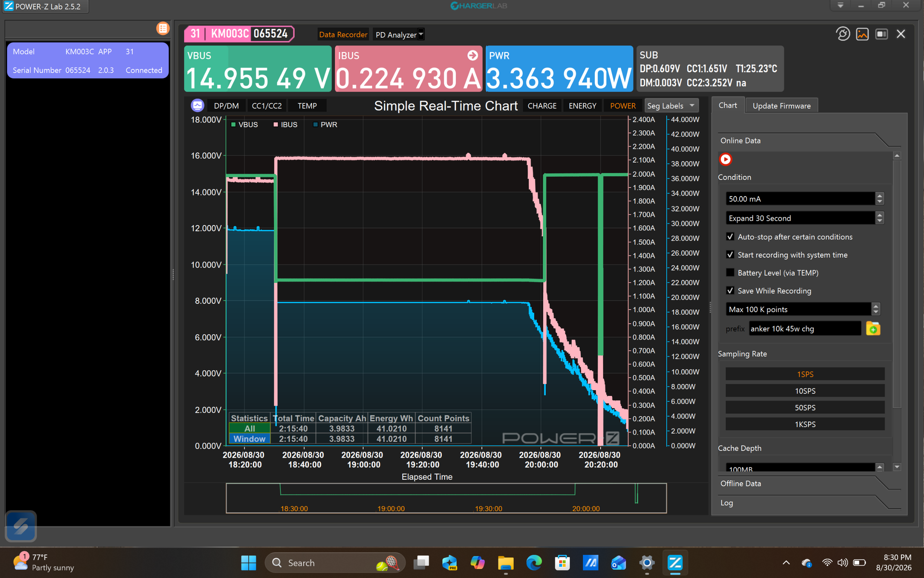This screenshot has width=924, height=578.
Task: Open Microsoft Edge from the taskbar
Action: tap(534, 563)
